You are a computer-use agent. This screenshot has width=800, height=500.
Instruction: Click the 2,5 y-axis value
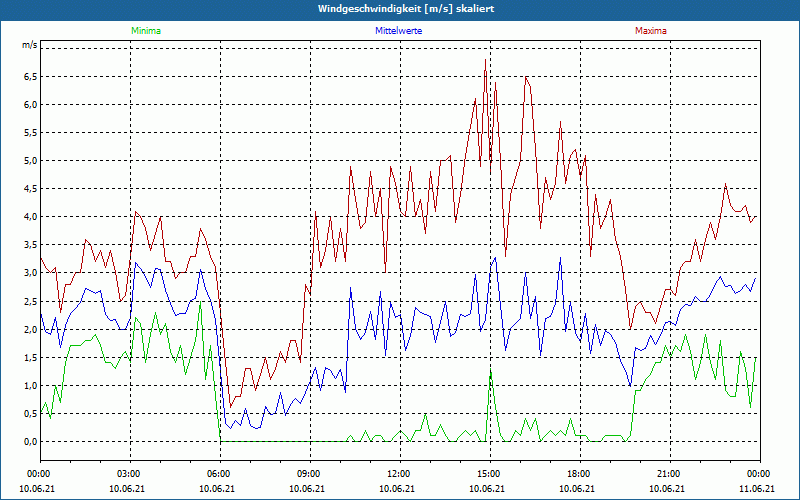point(30,301)
